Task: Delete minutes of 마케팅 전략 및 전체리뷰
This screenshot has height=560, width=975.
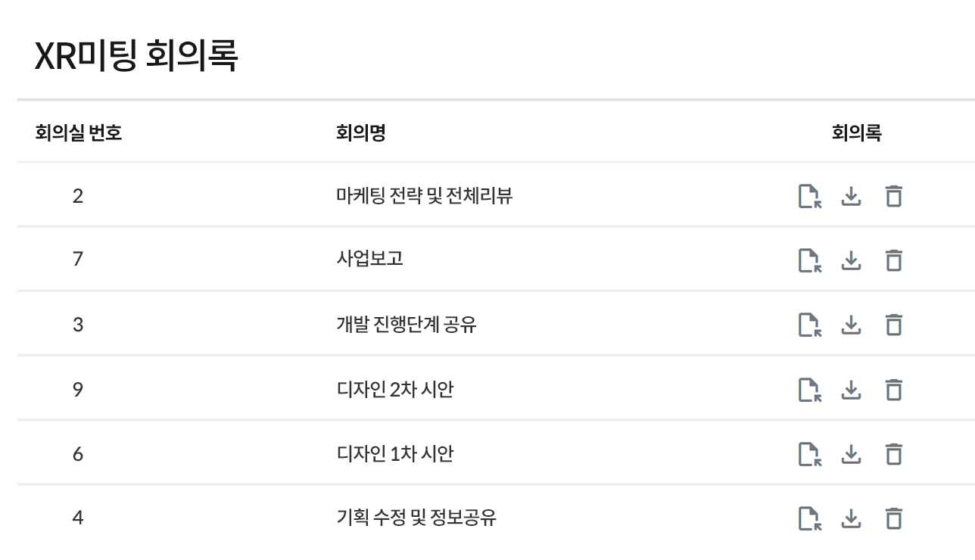Action: [894, 196]
